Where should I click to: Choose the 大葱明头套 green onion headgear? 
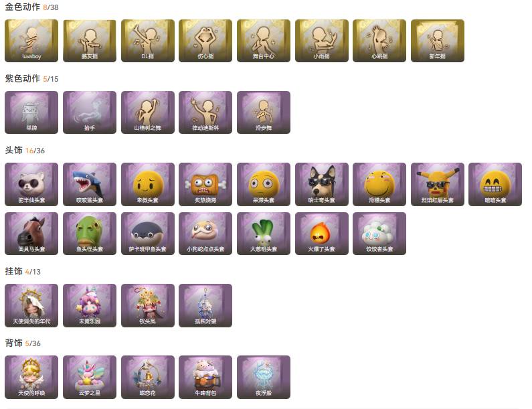pyautogui.click(x=264, y=234)
